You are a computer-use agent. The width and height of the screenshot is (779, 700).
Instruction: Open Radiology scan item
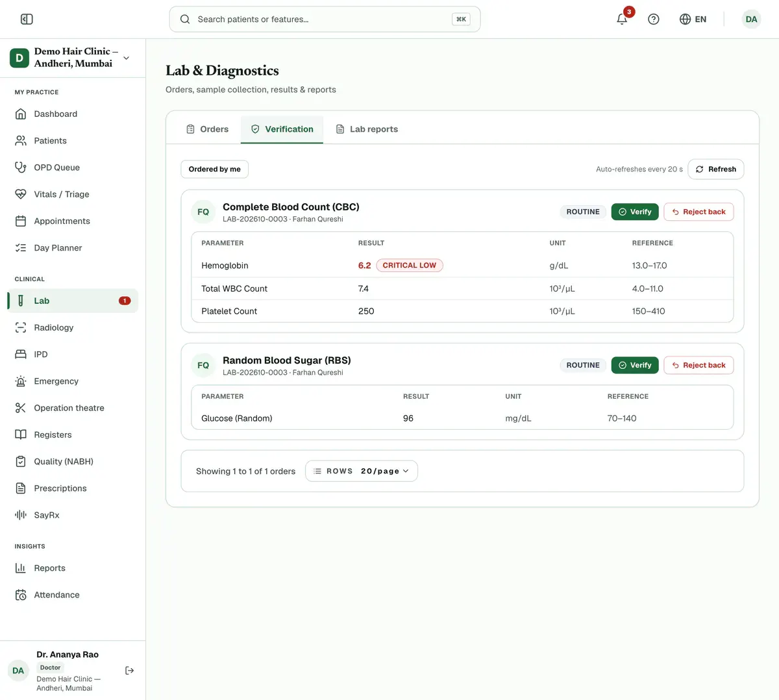73,327
